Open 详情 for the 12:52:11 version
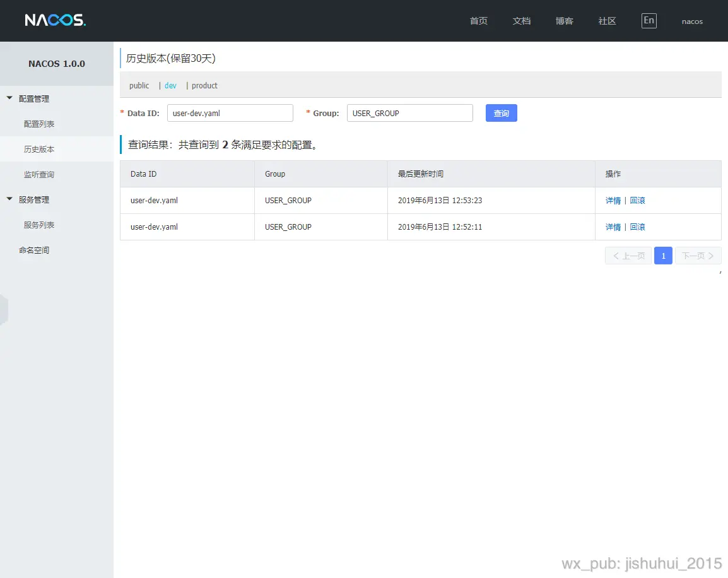Viewport: 728px width, 578px height. pyautogui.click(x=613, y=227)
